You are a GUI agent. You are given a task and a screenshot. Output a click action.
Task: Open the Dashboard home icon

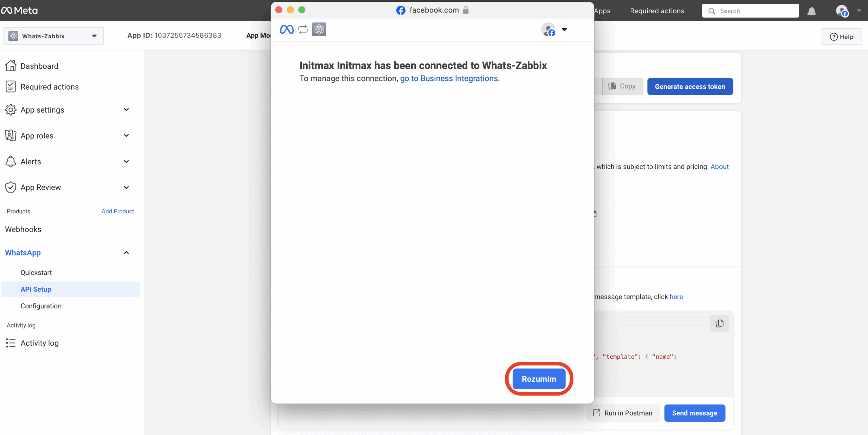[x=11, y=66]
